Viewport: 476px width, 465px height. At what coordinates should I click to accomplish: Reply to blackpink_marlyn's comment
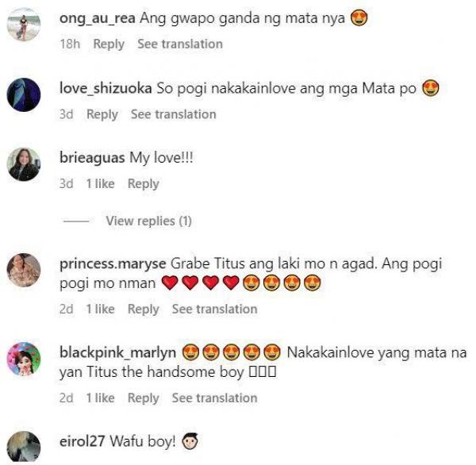click(x=144, y=398)
